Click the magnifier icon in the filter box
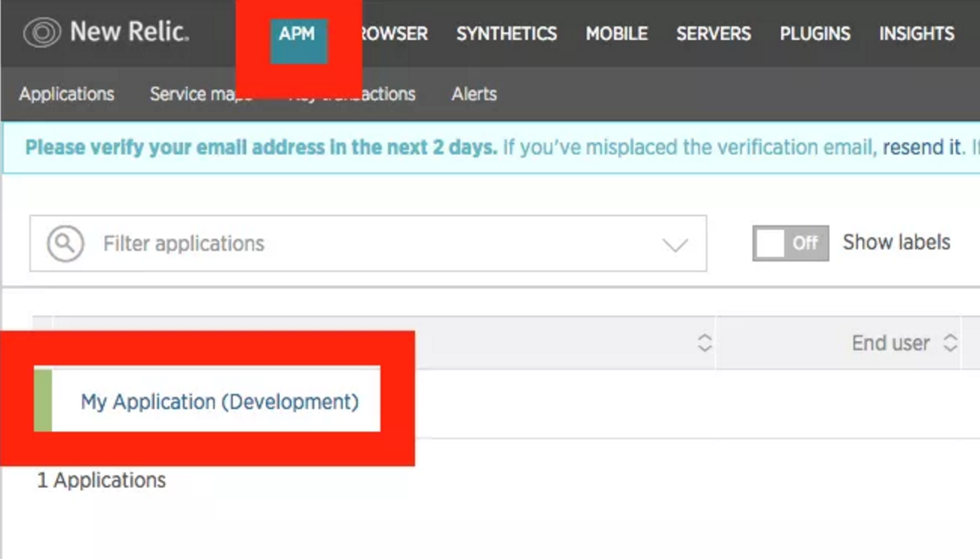 (x=66, y=243)
